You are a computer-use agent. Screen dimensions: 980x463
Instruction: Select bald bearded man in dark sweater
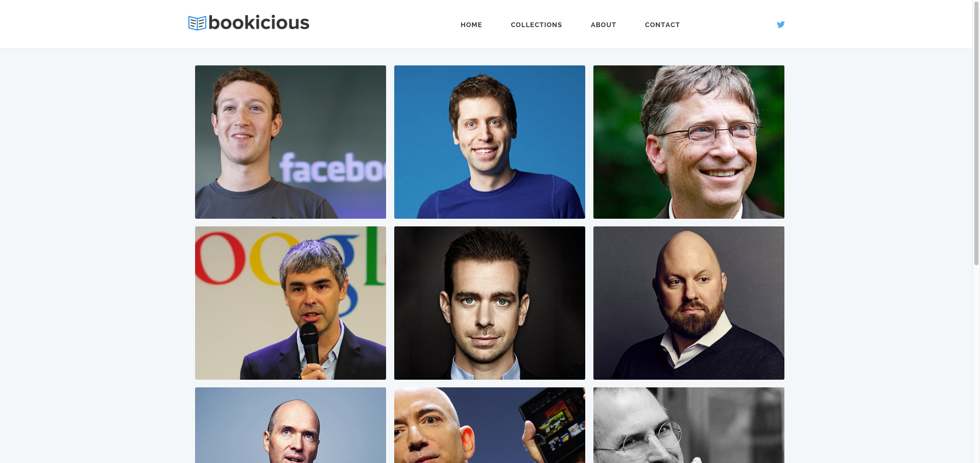688,303
